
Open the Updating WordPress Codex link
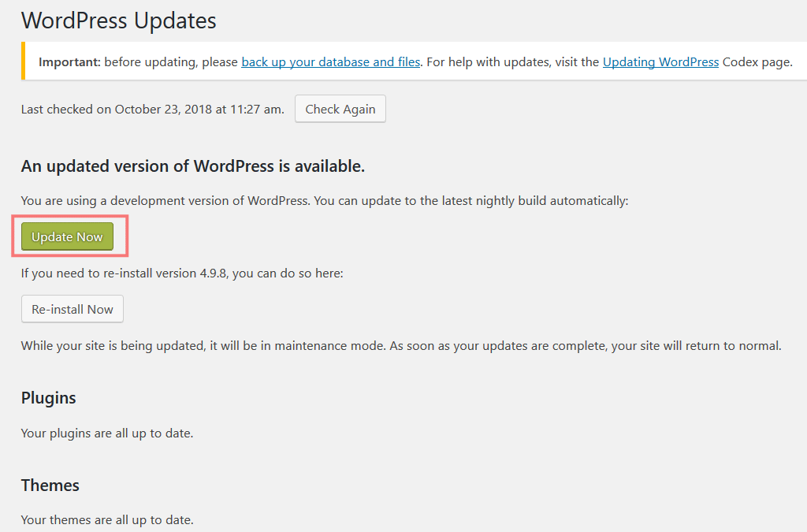[x=660, y=61]
